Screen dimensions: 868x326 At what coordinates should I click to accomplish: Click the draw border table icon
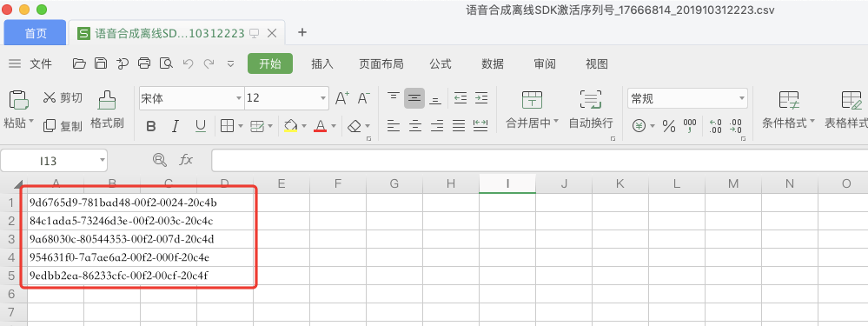(257, 126)
